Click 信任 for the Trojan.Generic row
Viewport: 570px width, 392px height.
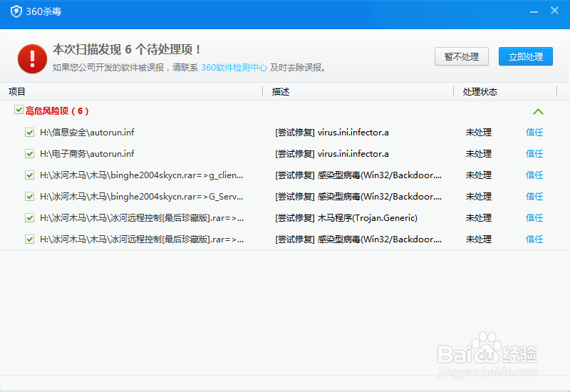click(534, 218)
